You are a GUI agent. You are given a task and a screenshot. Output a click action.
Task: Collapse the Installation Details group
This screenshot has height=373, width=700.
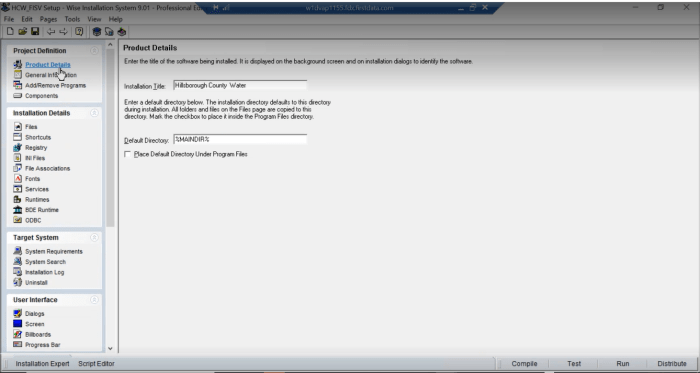tap(94, 113)
